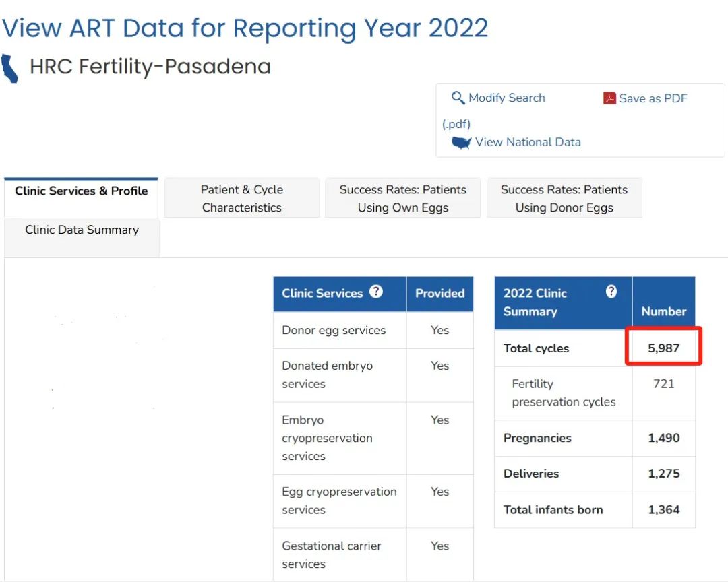This screenshot has width=728, height=582.
Task: Open View National Data link
Action: click(528, 142)
